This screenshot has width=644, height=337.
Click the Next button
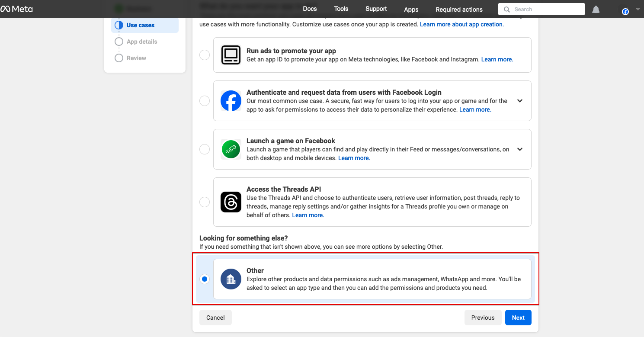[x=518, y=318]
